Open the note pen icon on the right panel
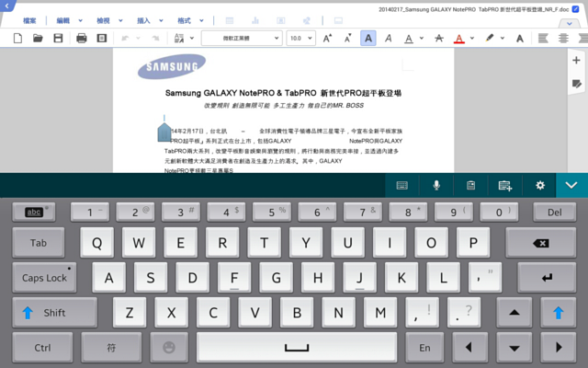Viewport: 588px width, 368px height. pyautogui.click(x=576, y=84)
